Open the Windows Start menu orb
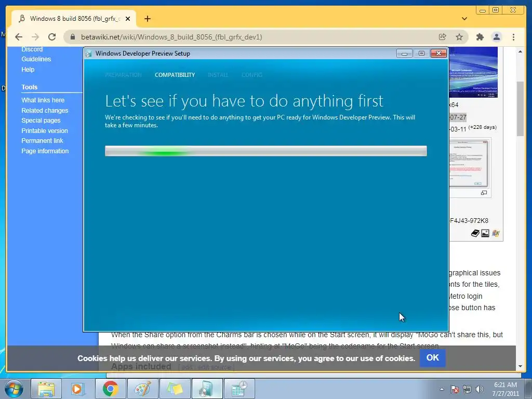Viewport: 532px width, 399px height. pos(14,389)
